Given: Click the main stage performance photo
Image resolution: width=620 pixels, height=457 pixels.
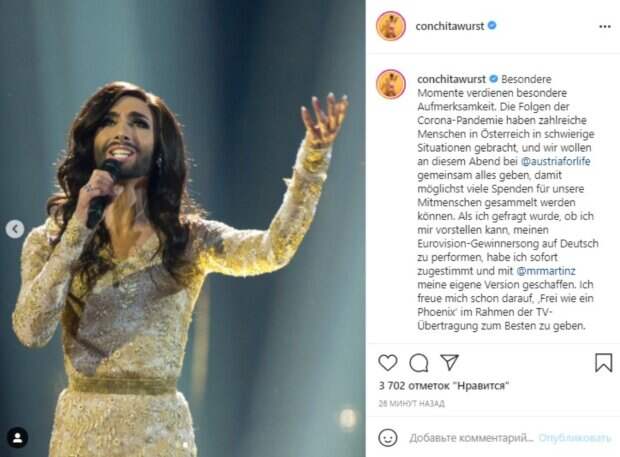Looking at the screenshot, I should pos(183,228).
